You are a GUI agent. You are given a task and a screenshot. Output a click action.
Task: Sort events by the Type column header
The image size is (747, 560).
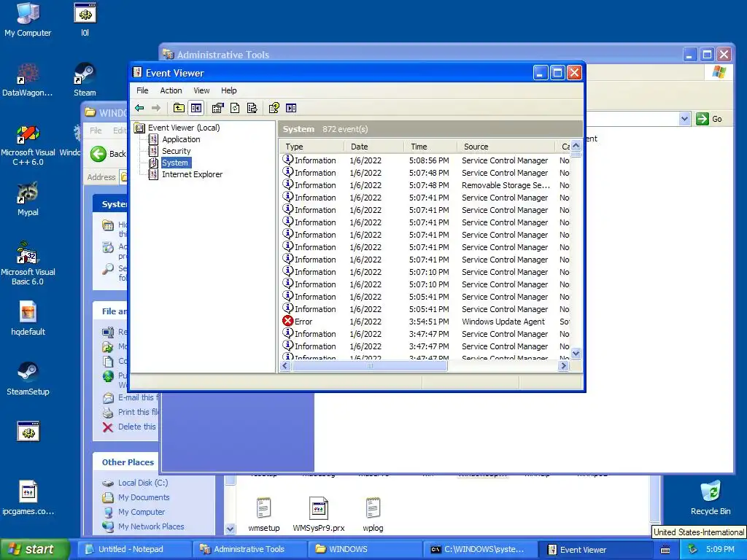(x=312, y=147)
